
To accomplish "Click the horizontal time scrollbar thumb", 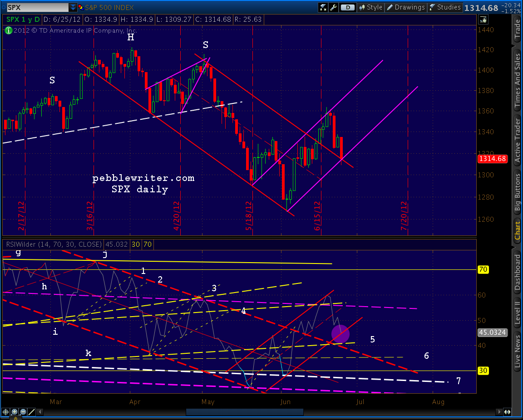I will (245, 412).
